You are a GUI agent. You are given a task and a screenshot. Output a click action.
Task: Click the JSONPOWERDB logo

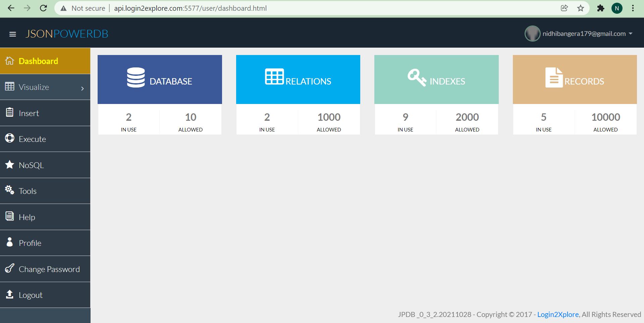[x=67, y=34]
